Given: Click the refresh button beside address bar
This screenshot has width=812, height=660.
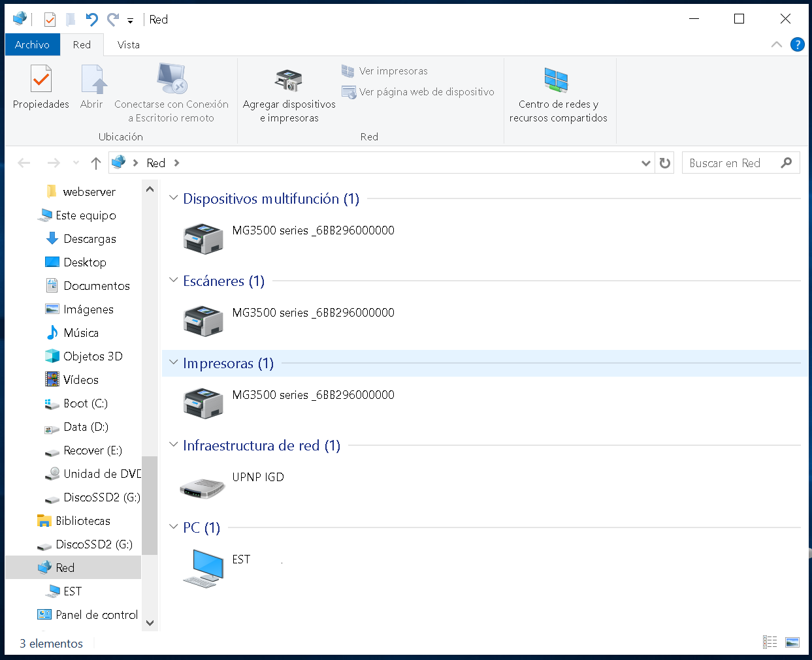Looking at the screenshot, I should coord(665,163).
